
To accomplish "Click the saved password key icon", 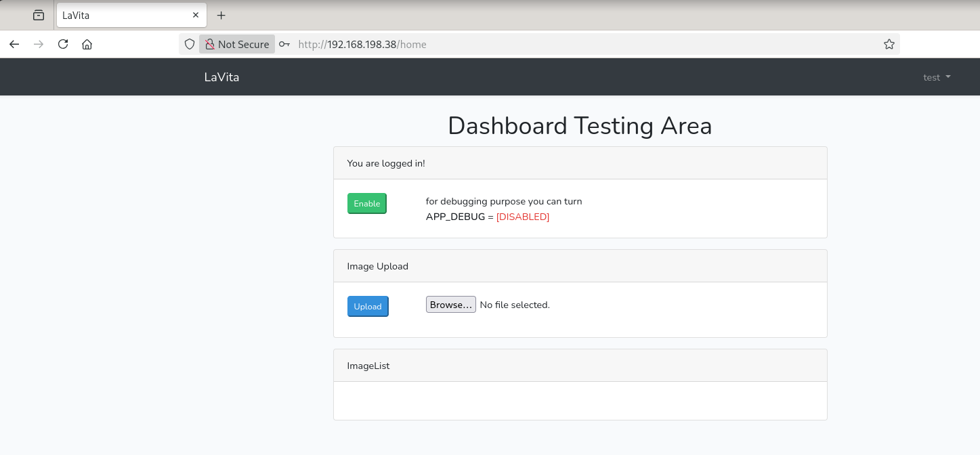I will 284,44.
